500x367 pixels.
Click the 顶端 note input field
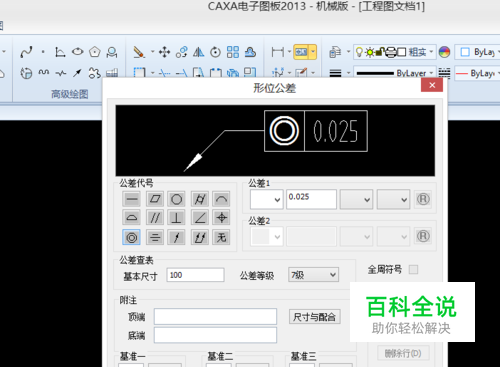(215, 316)
